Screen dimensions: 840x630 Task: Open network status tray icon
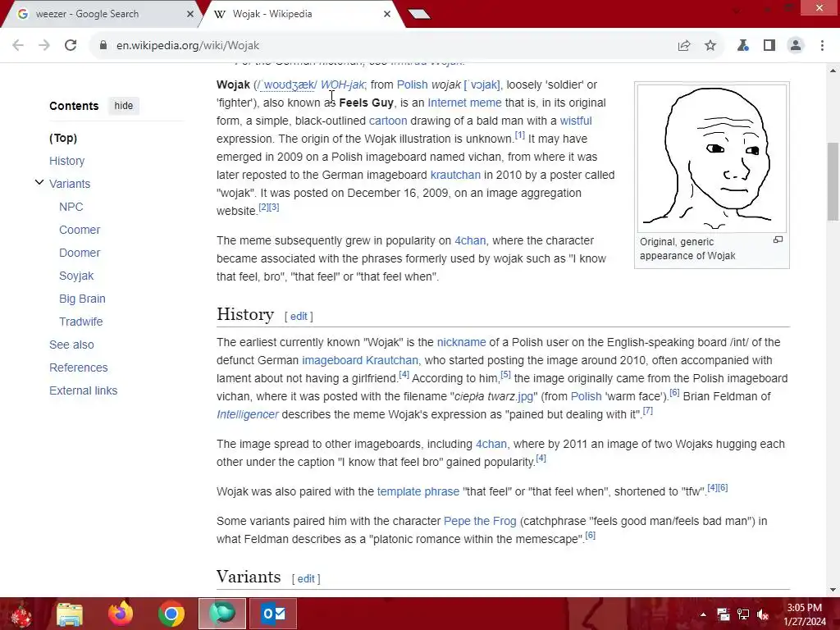pos(743,614)
